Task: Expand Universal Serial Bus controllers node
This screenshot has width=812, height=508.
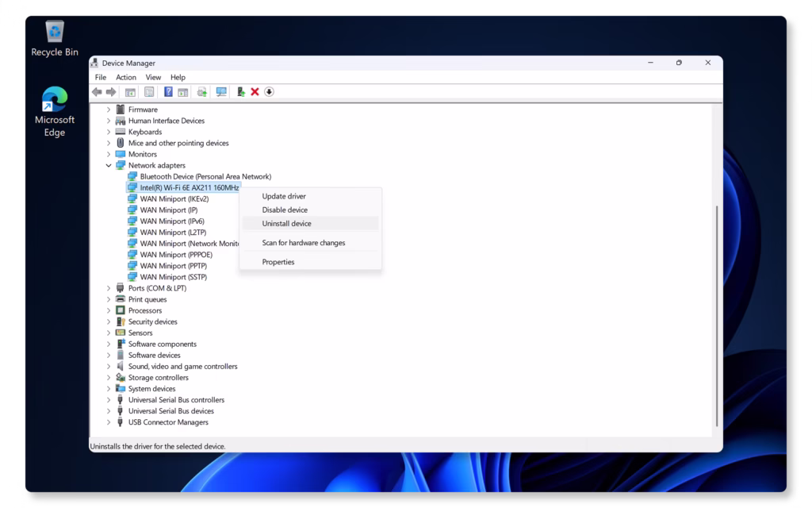Action: pyautogui.click(x=108, y=400)
